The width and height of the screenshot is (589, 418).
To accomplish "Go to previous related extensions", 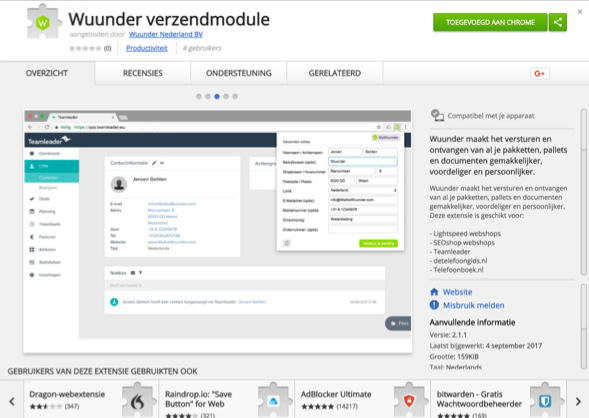I will (12, 401).
